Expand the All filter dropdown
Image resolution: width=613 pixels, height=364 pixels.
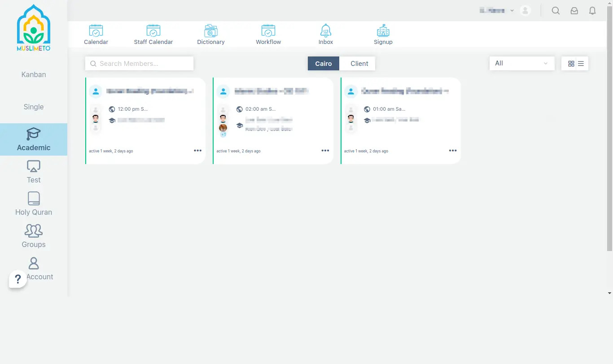[521, 64]
